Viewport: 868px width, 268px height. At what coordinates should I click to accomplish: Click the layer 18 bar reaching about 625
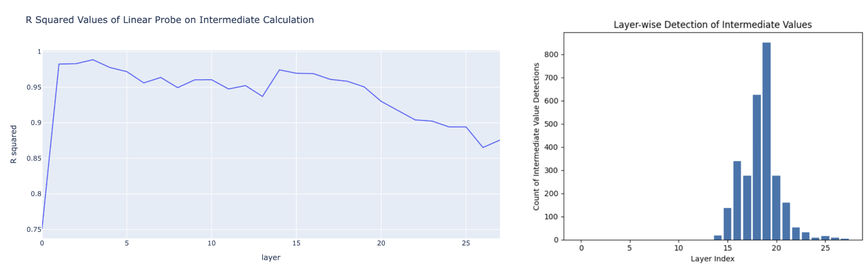[756, 167]
